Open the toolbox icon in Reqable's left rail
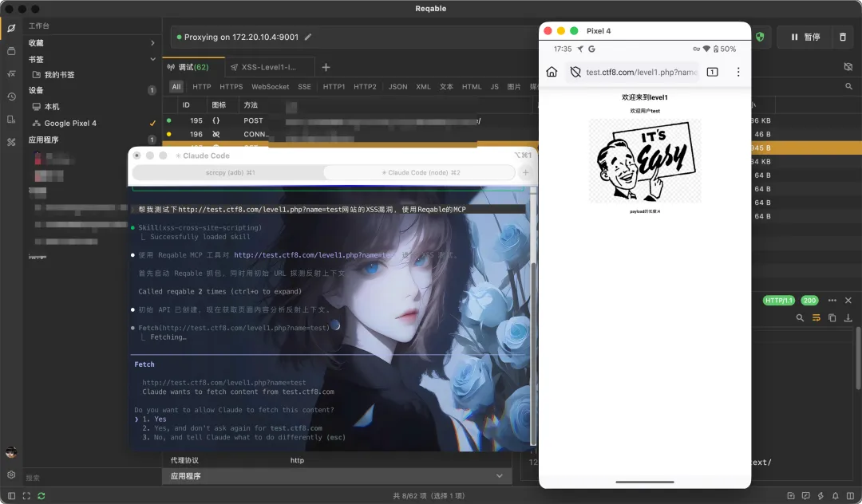The height and width of the screenshot is (504, 862). tap(11, 142)
